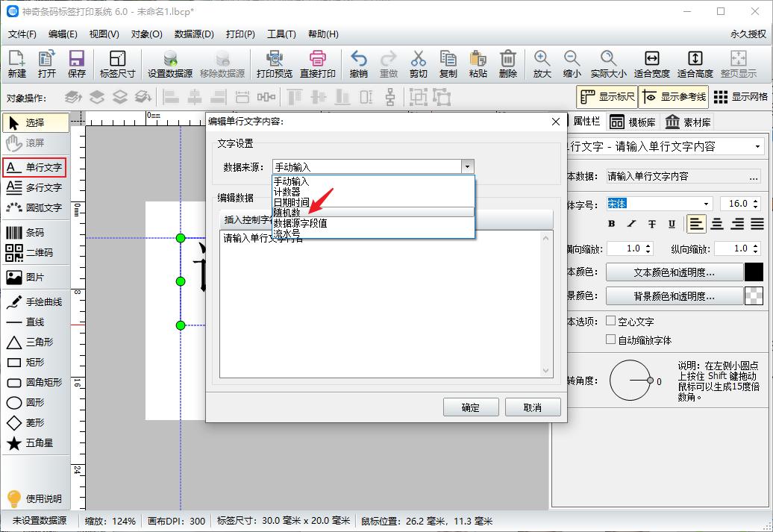Click the 确定 button to confirm
Viewport: 773px width, 532px height.
coord(471,407)
